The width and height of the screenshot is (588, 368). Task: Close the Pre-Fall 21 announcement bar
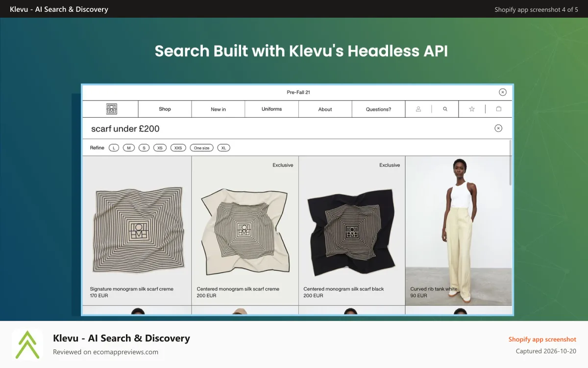pos(503,92)
